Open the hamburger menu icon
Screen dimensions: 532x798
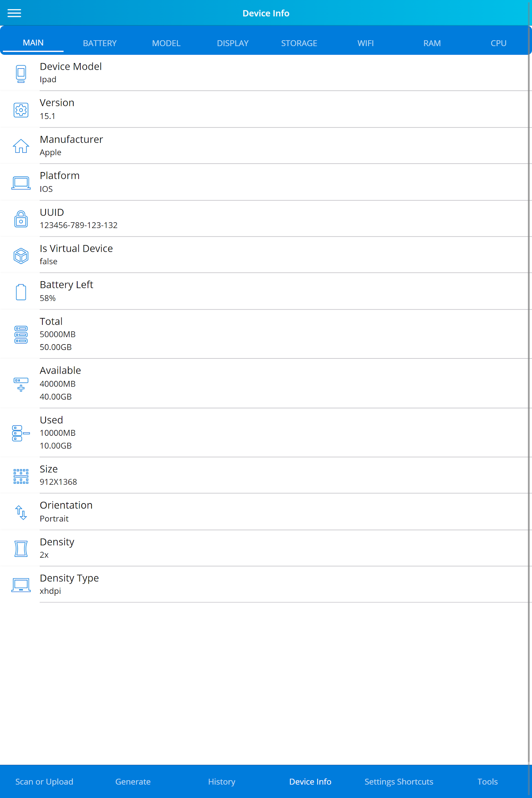pyautogui.click(x=14, y=13)
